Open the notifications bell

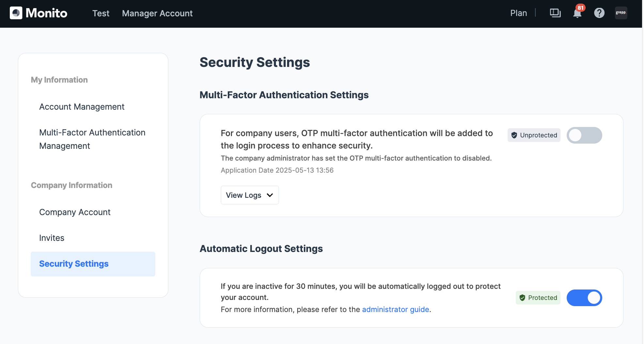[577, 14]
